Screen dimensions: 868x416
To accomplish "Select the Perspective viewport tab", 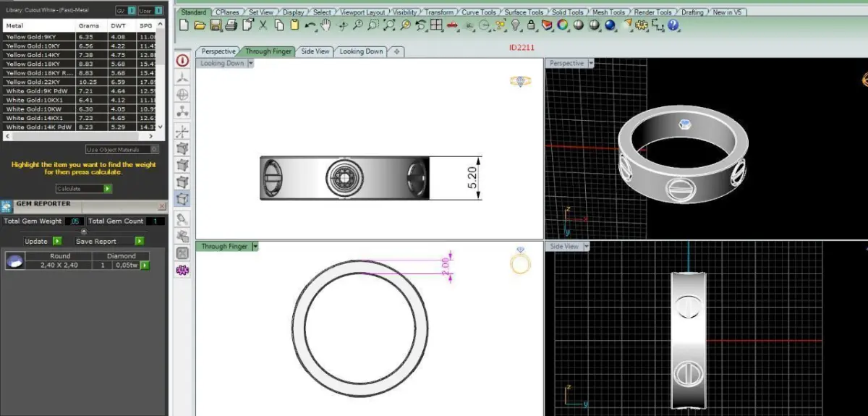I will pos(218,51).
